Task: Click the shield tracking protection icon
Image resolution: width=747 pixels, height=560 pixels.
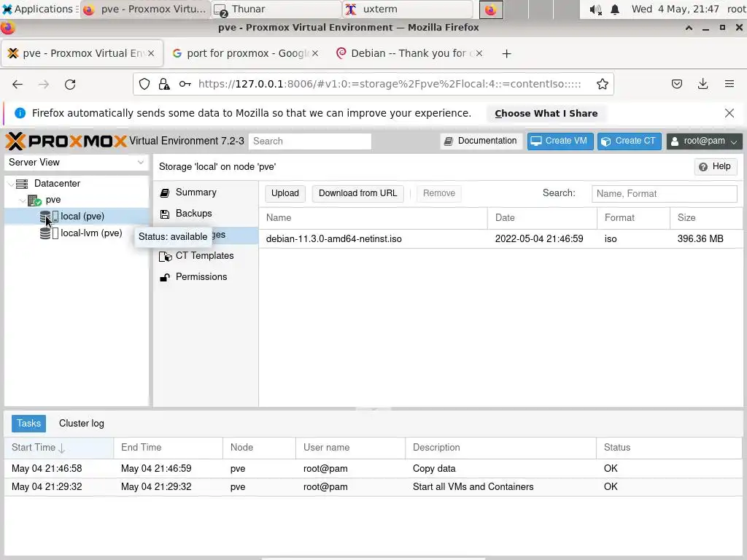Action: (144, 85)
